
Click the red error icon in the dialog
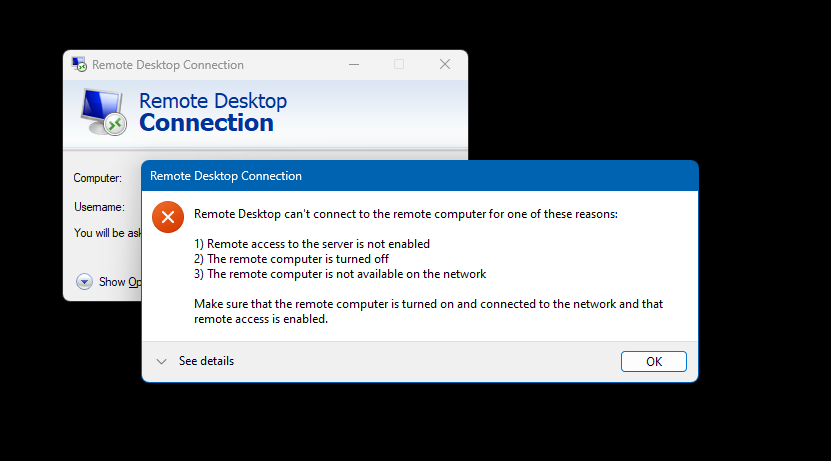pyautogui.click(x=168, y=215)
